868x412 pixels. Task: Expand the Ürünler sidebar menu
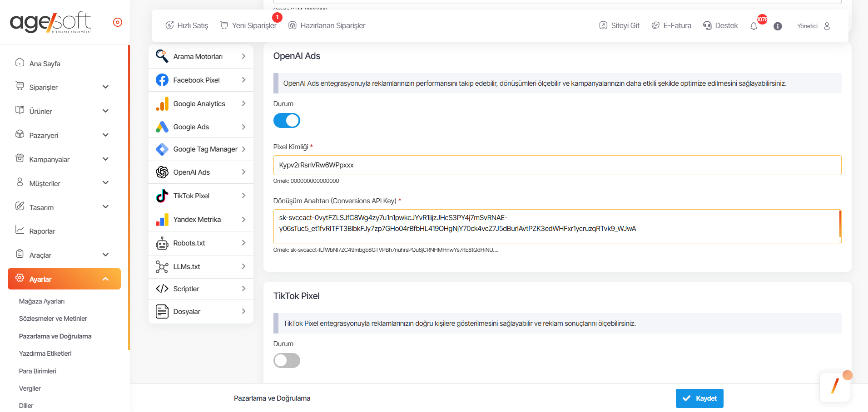point(64,111)
